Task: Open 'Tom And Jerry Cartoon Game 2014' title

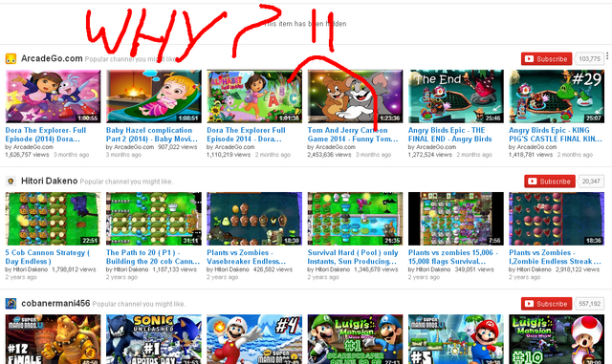Action: pos(353,135)
